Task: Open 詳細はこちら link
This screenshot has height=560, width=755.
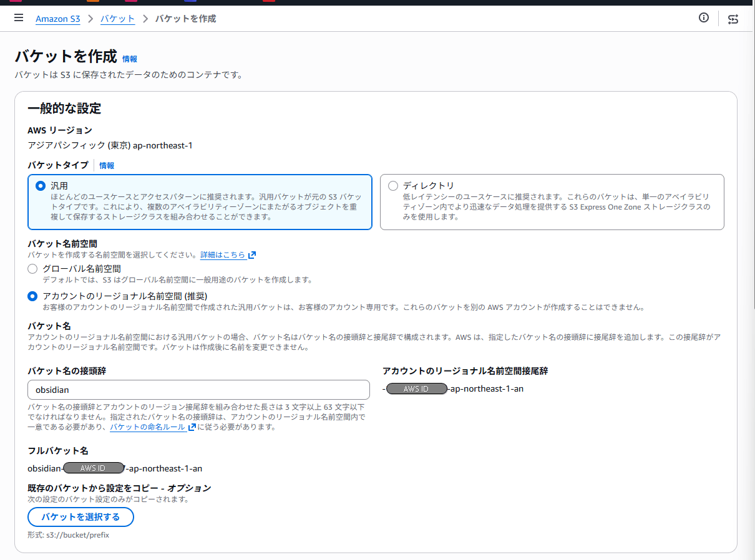Action: tap(223, 255)
